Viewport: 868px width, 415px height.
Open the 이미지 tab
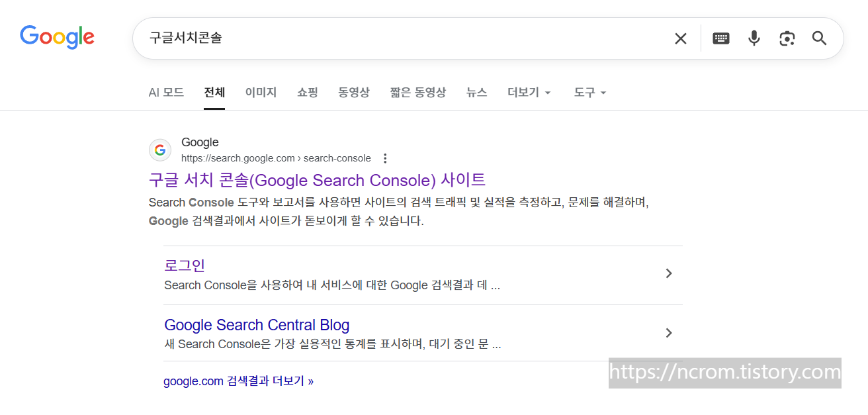261,93
